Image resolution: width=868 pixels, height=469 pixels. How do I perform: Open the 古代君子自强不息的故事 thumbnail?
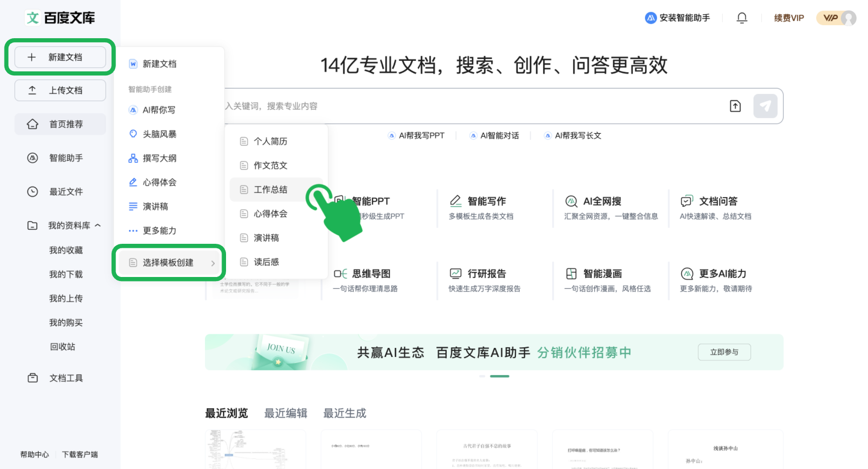(487, 449)
